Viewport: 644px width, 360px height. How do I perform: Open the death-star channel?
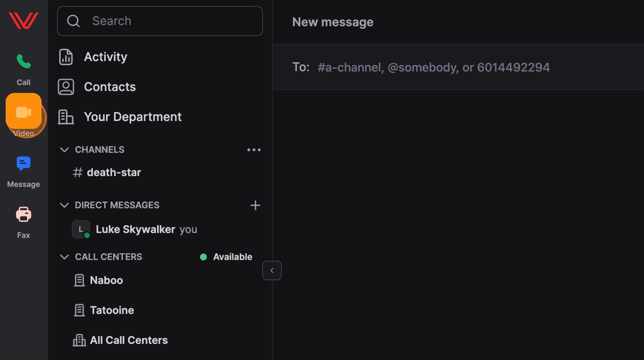113,173
